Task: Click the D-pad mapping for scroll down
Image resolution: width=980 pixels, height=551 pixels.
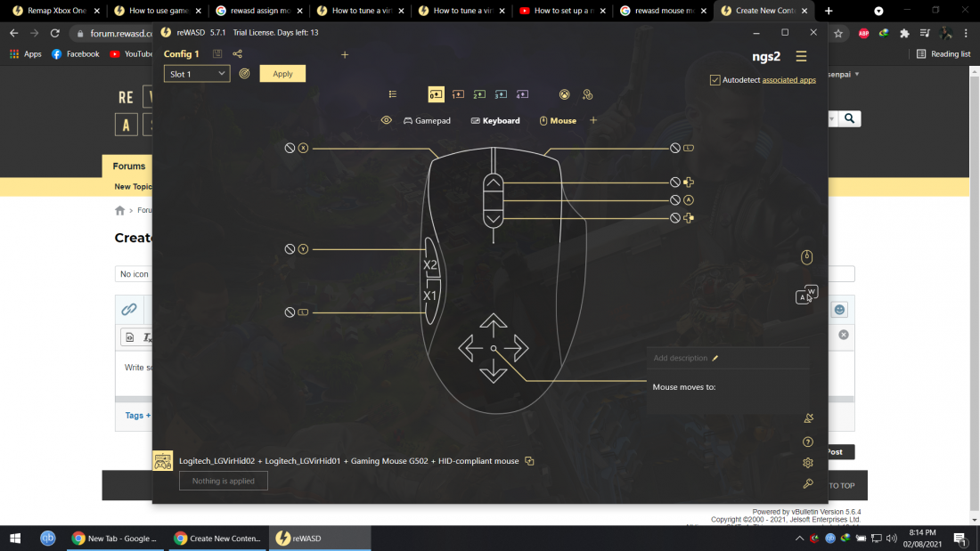Action: click(689, 218)
